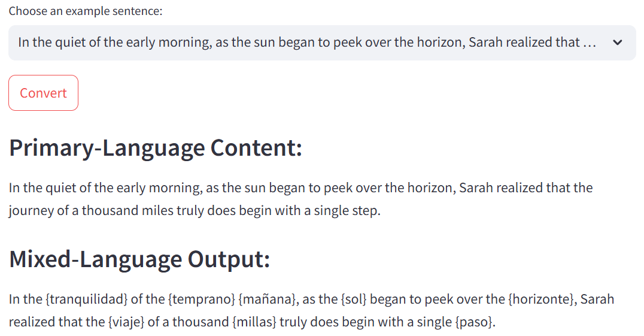Click the word {paso} in the output
The width and height of the screenshot is (644, 336).
[473, 322]
